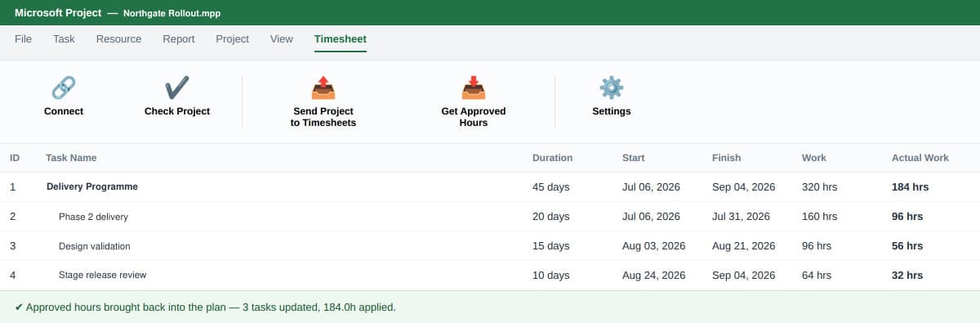The width and height of the screenshot is (980, 323).
Task: Select the Phase 2 delivery task
Action: tap(490, 217)
